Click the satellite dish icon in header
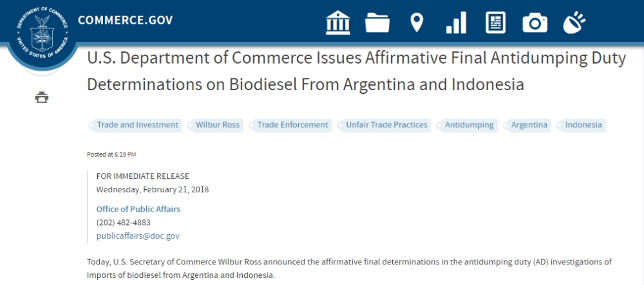This screenshot has width=644, height=285. [x=574, y=23]
